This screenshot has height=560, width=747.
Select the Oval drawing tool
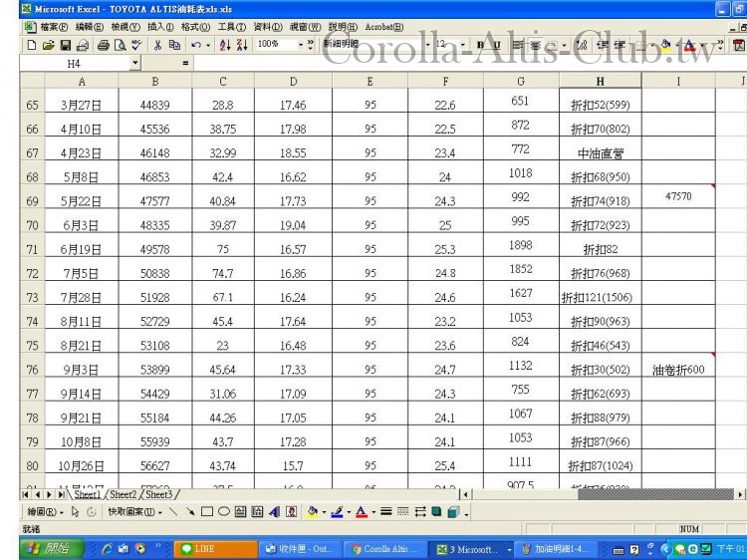tap(223, 512)
